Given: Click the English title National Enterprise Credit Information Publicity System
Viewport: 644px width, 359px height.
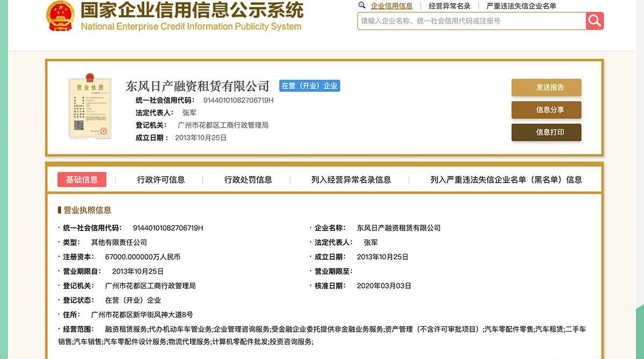Looking at the screenshot, I should [191, 26].
